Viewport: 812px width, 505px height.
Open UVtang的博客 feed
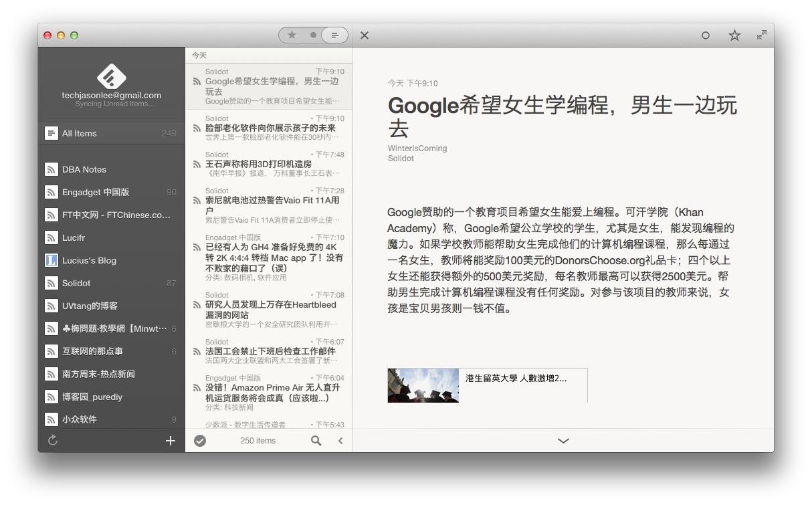[x=112, y=306]
